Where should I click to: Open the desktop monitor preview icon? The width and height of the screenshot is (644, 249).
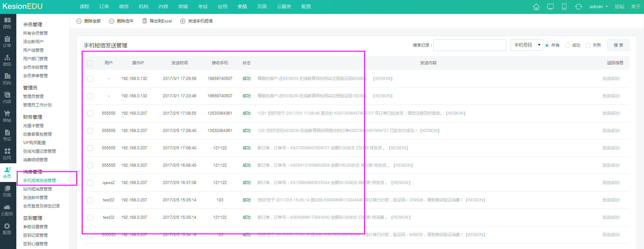coord(550,7)
